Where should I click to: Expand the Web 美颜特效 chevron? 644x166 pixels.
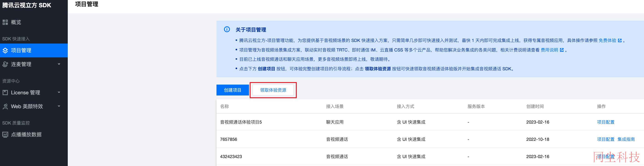click(59, 106)
